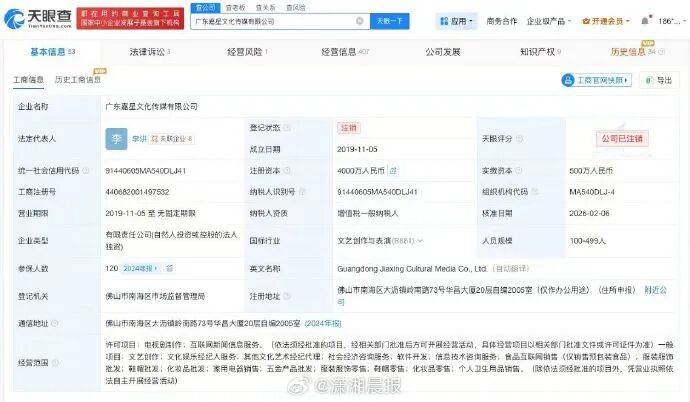The image size is (690, 402).
Task: Click the 公司已注销 score stamp
Action: pyautogui.click(x=622, y=139)
